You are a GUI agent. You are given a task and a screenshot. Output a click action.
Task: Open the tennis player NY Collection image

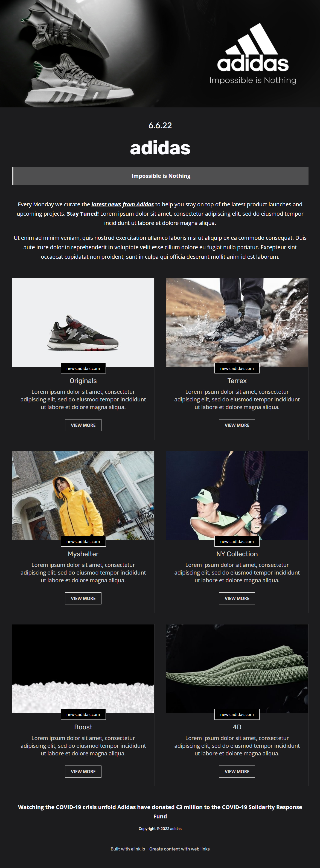click(x=237, y=495)
